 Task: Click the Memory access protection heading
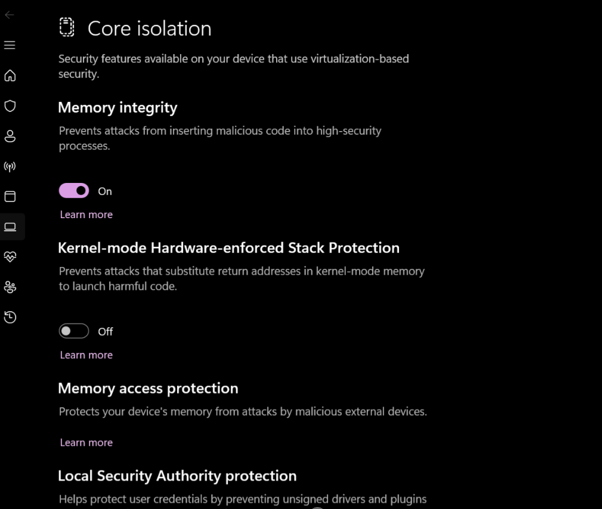click(148, 388)
